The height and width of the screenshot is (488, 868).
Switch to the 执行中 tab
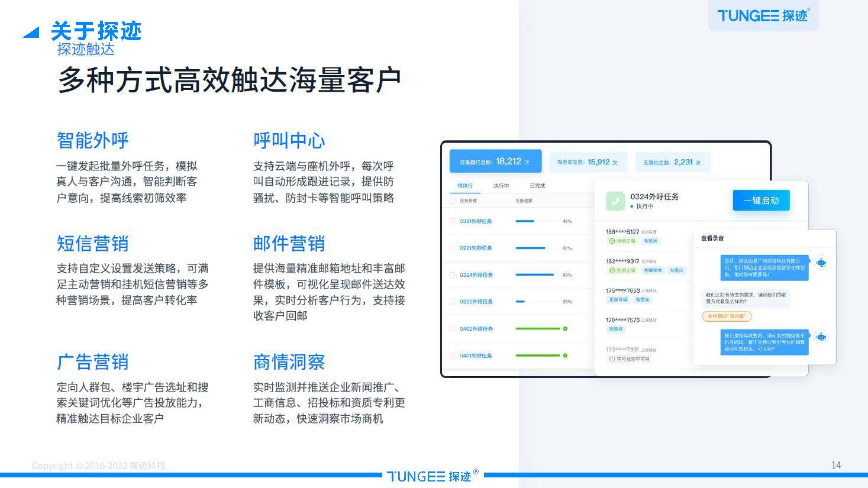click(x=501, y=185)
